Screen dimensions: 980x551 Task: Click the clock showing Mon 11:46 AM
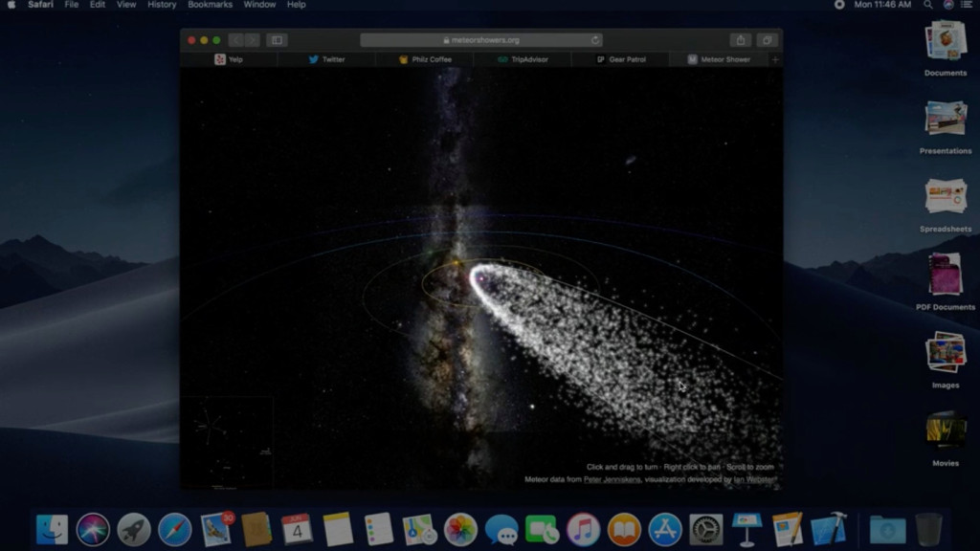pos(882,5)
